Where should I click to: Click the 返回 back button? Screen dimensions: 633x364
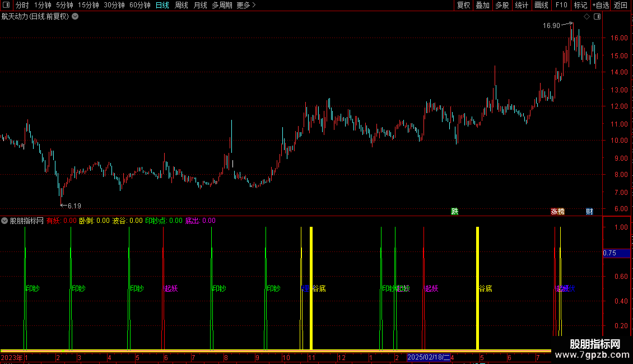click(621, 5)
